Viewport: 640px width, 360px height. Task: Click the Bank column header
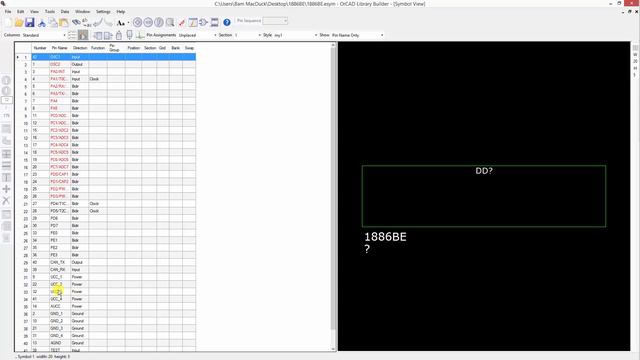[176, 48]
